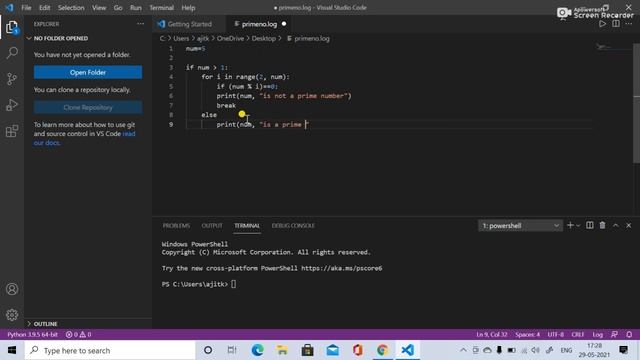Click primeno.log in the breadcrumb
640x360 pixels.
coord(312,38)
